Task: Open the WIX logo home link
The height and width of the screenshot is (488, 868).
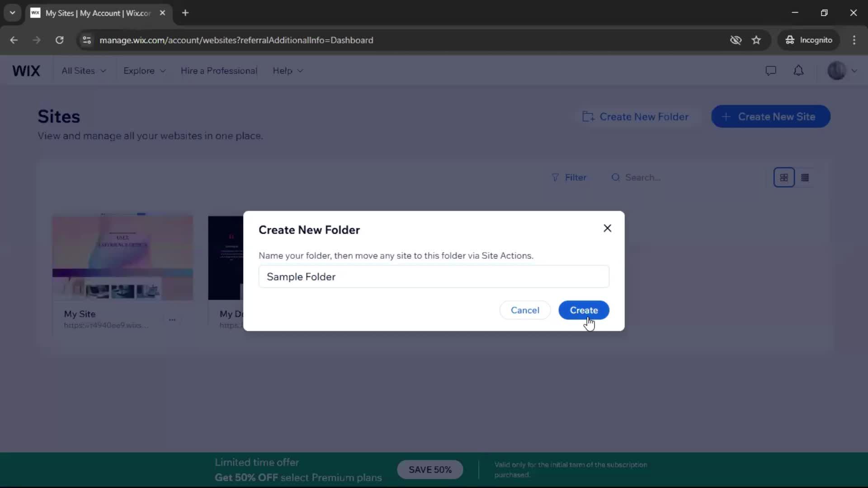Action: click(x=26, y=71)
